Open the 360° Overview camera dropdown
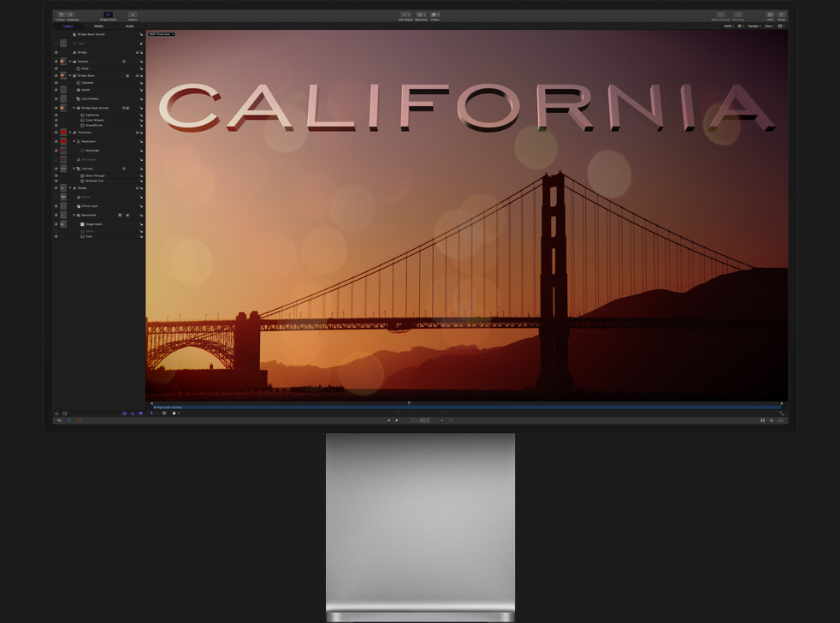This screenshot has height=623, width=840. [161, 34]
